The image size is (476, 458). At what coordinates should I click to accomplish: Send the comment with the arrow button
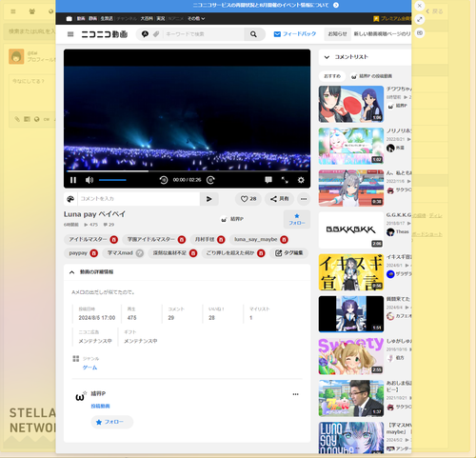(x=209, y=199)
